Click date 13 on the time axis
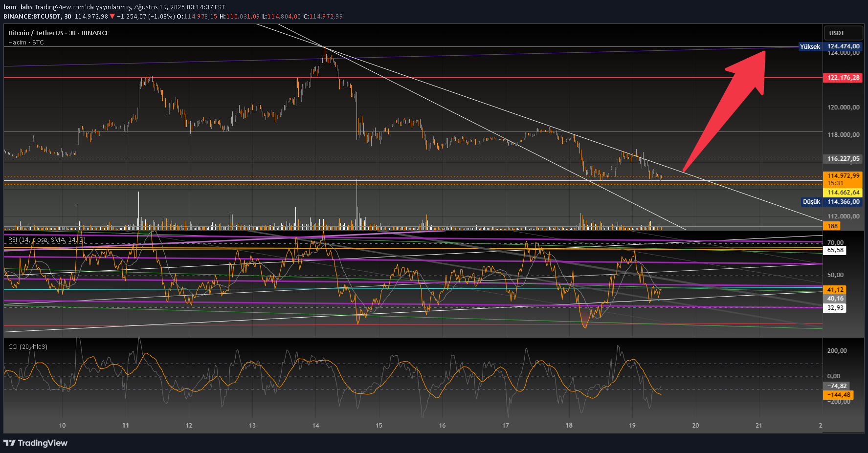The width and height of the screenshot is (868, 453). pyautogui.click(x=252, y=426)
